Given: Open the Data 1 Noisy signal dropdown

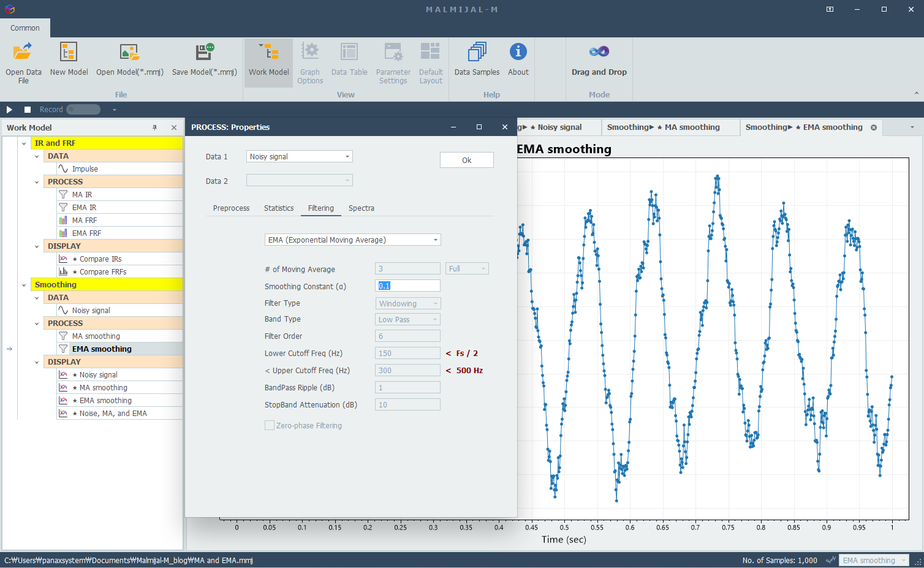Looking at the screenshot, I should 299,156.
